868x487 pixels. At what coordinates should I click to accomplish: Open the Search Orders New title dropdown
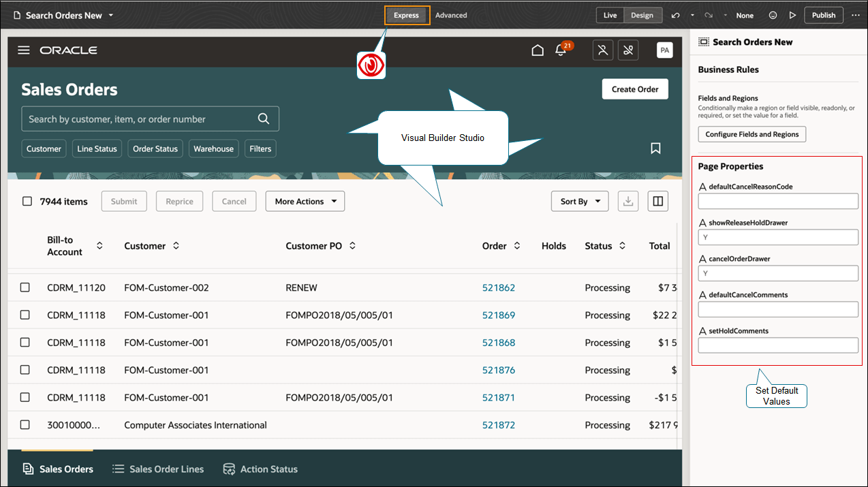[x=111, y=15]
